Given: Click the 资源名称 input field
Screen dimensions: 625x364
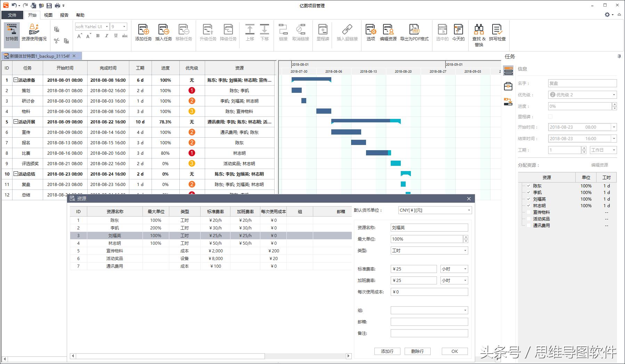Looking at the screenshot, I should click(429, 228).
